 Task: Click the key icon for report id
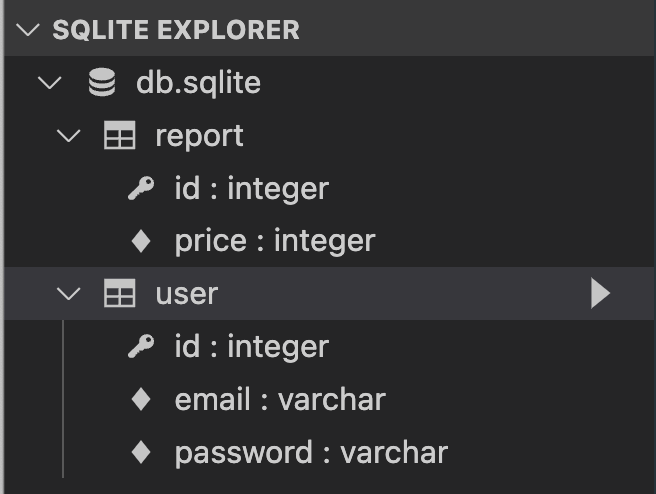[x=141, y=188]
